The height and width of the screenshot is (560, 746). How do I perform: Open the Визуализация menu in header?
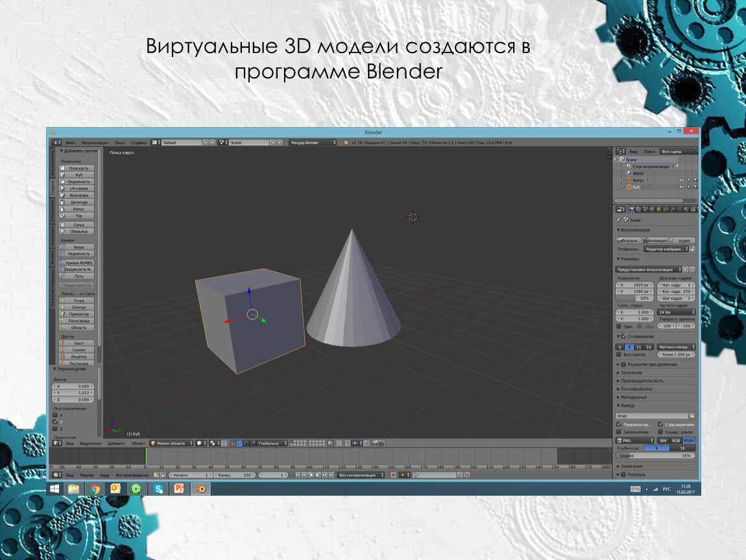point(95,143)
